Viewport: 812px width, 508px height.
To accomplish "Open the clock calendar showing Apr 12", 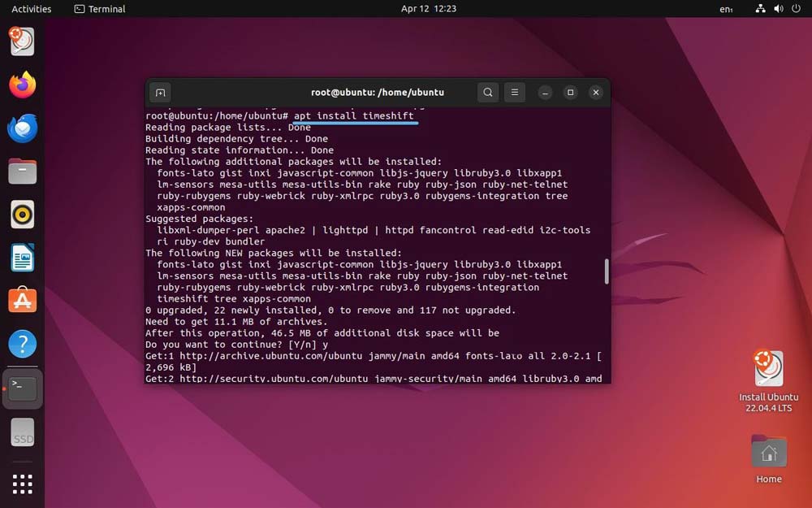I will pos(429,9).
